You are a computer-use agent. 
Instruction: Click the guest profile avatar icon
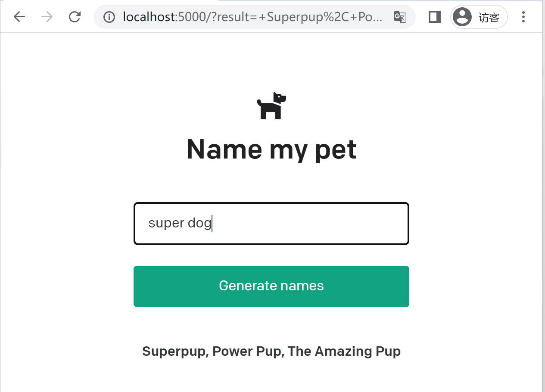click(462, 17)
